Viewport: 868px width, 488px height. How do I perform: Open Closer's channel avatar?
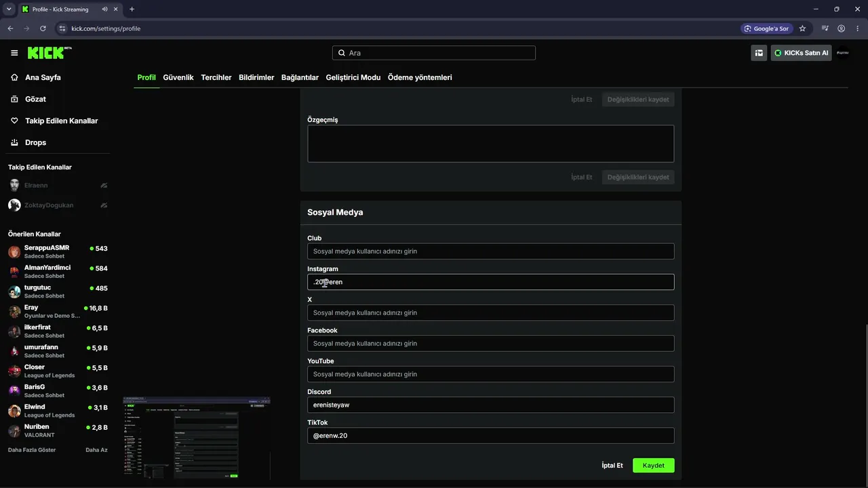(x=14, y=371)
